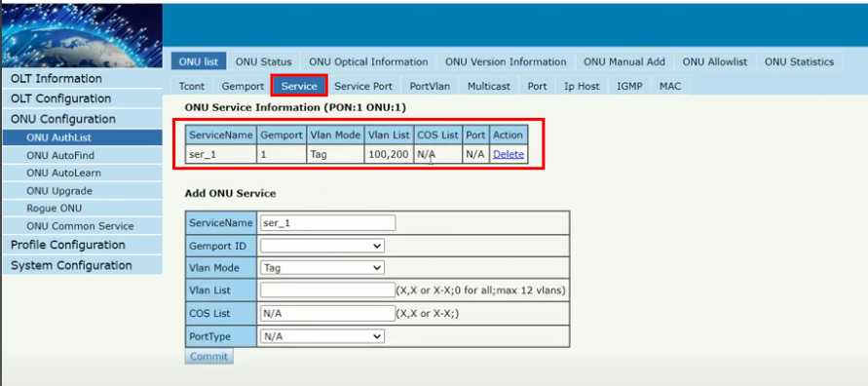Click the COS List input field

(327, 314)
